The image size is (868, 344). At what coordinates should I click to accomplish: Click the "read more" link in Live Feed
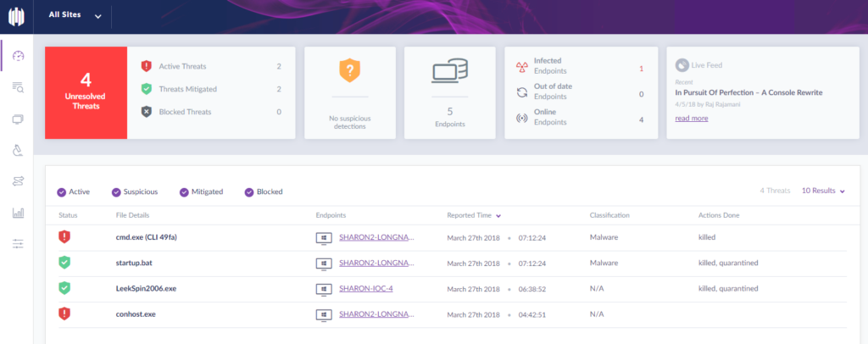pyautogui.click(x=692, y=119)
